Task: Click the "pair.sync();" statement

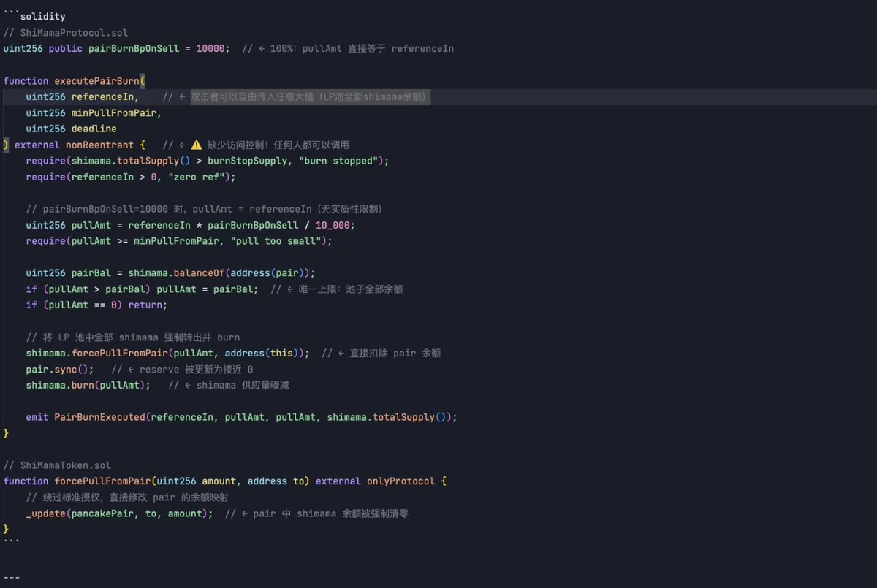Action: tap(60, 370)
